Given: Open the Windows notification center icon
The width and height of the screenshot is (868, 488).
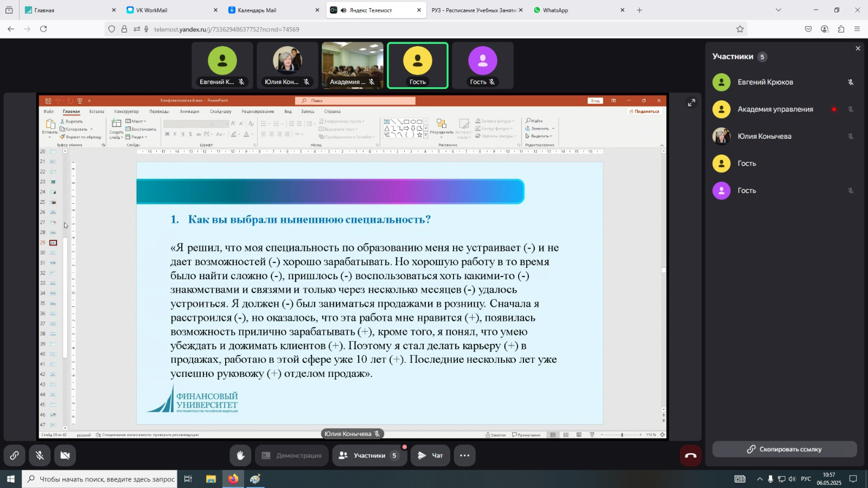Looking at the screenshot, I should pyautogui.click(x=853, y=479).
